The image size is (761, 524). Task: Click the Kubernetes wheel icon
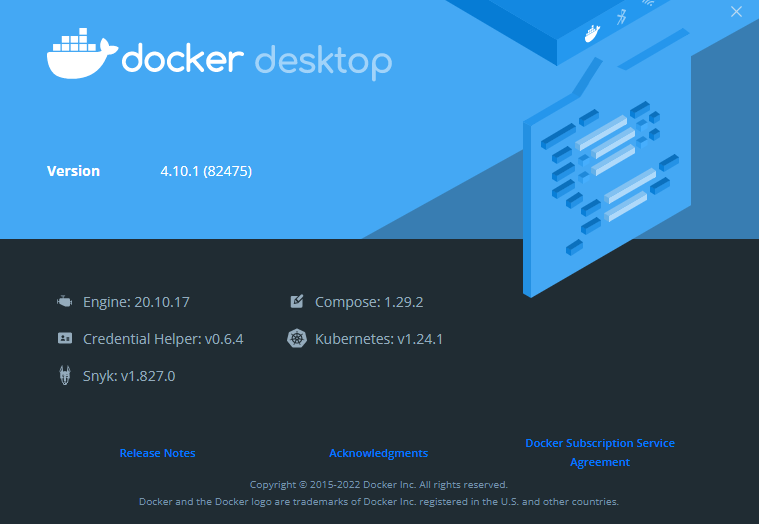pos(297,338)
